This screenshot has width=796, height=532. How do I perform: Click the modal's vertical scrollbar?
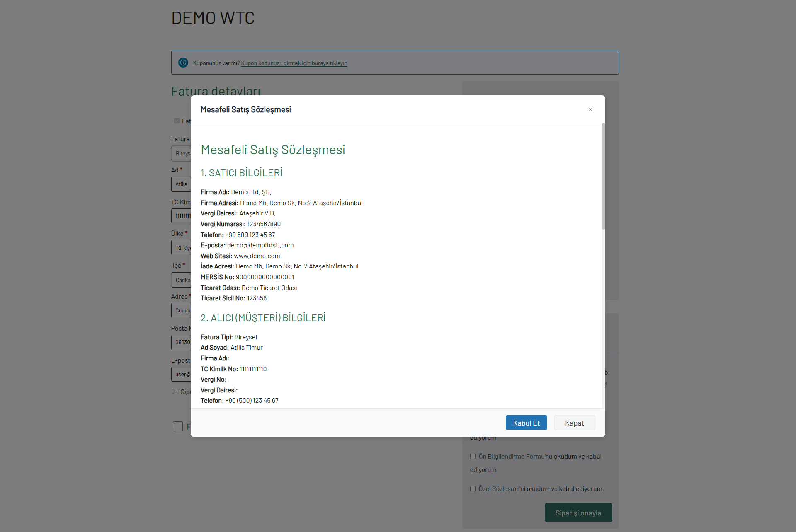coord(603,176)
